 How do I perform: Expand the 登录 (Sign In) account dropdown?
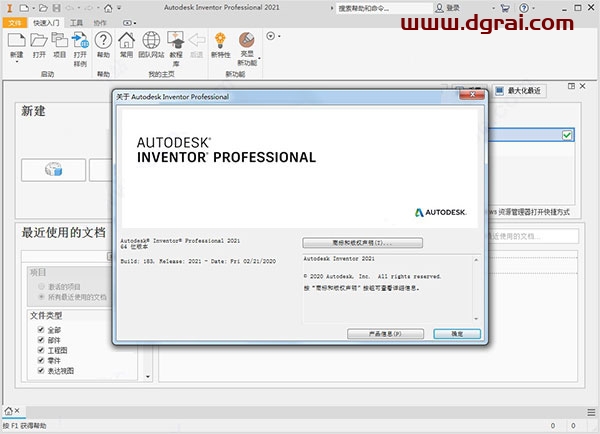pyautogui.click(x=495, y=7)
